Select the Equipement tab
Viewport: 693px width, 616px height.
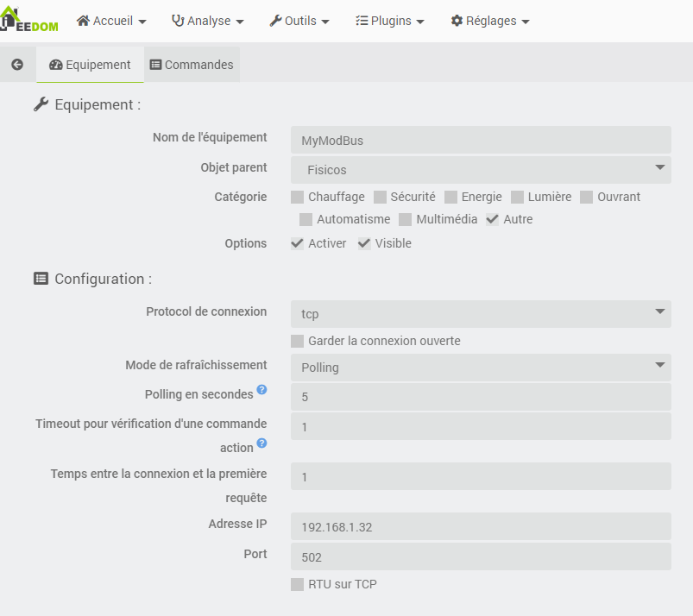coord(91,65)
